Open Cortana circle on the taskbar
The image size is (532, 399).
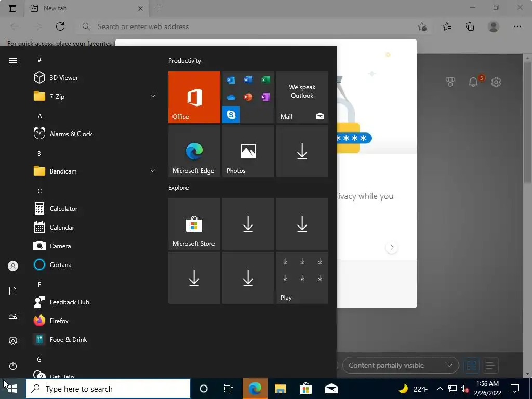point(204,389)
